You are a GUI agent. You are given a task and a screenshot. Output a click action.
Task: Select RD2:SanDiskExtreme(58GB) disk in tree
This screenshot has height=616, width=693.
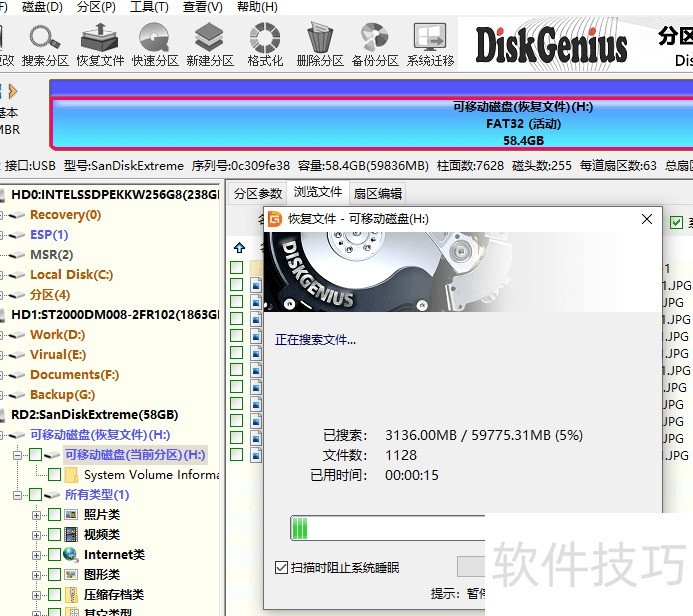tap(95, 414)
